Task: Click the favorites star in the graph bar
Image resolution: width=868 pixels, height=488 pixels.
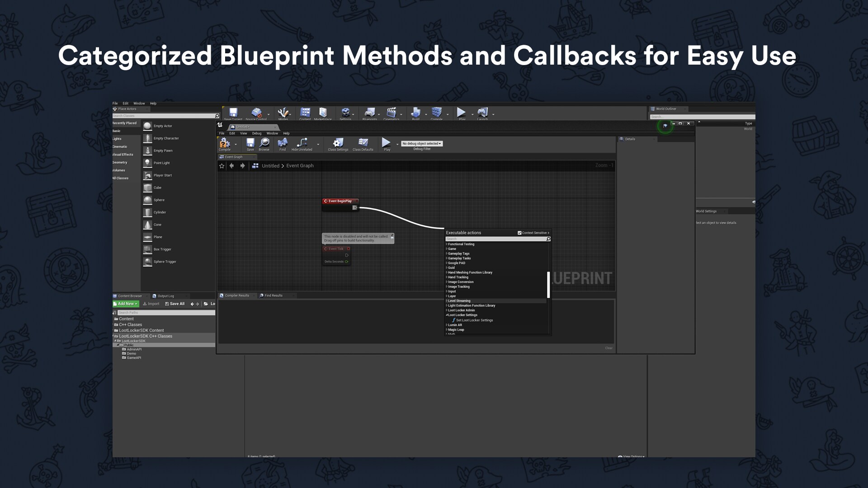Action: [x=222, y=166]
